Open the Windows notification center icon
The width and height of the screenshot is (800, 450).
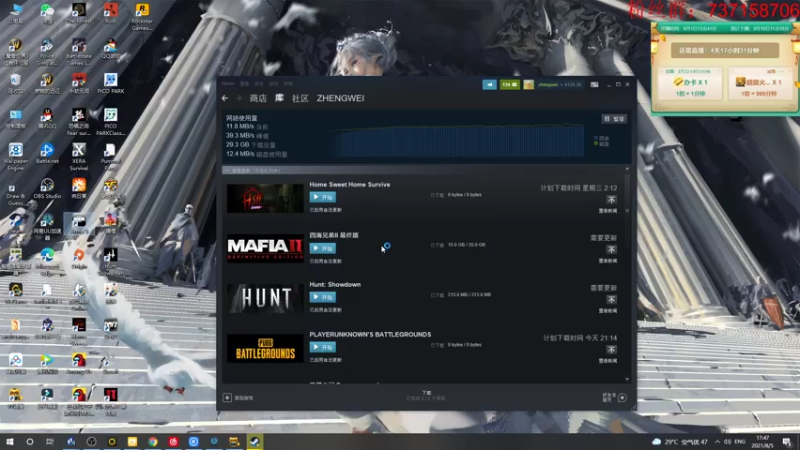tap(787, 442)
